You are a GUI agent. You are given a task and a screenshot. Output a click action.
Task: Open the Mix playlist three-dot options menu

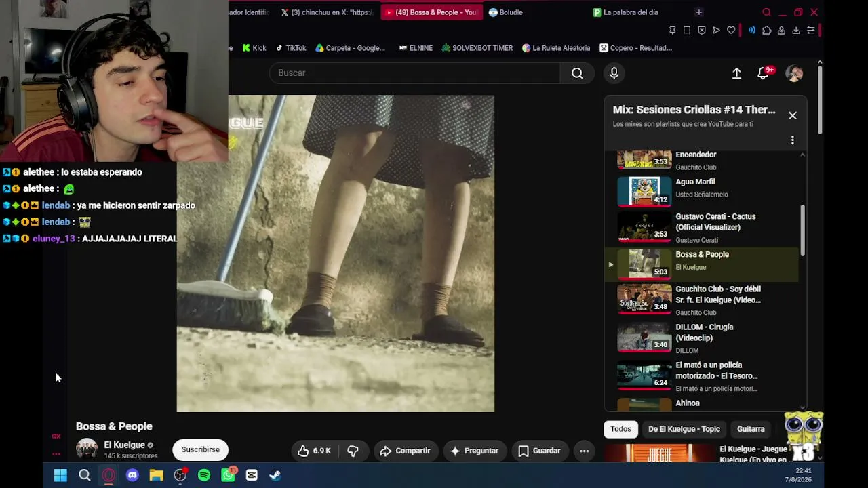[x=792, y=140]
